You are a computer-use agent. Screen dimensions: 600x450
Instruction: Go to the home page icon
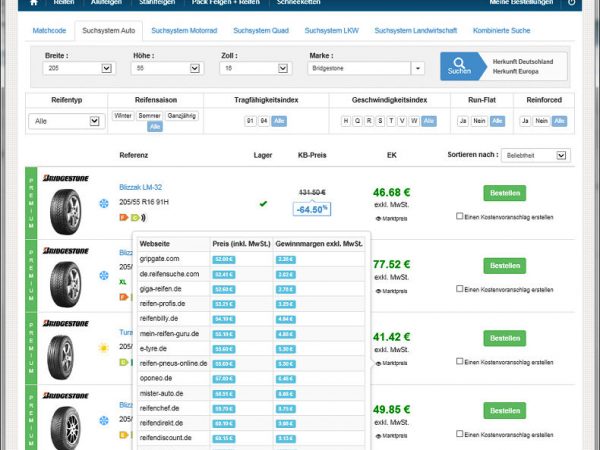coord(34,2)
